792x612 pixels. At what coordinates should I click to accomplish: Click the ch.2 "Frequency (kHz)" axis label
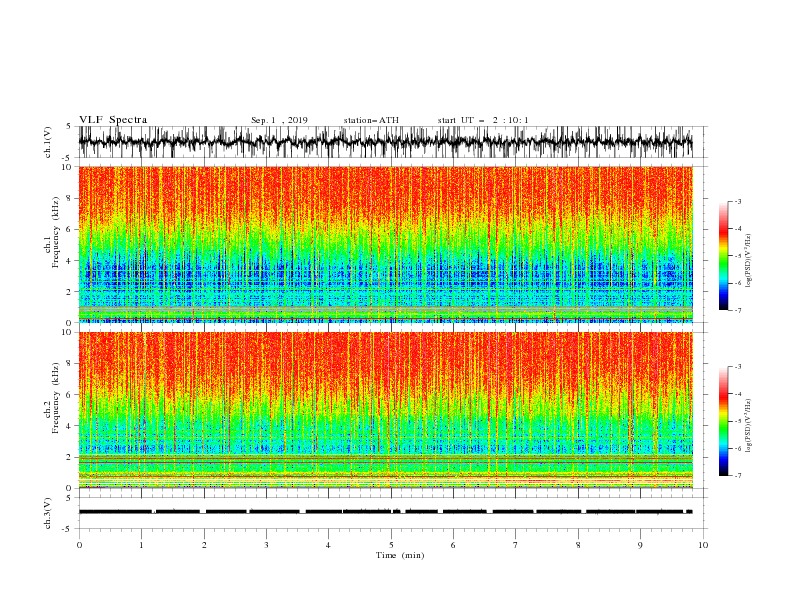click(x=56, y=398)
